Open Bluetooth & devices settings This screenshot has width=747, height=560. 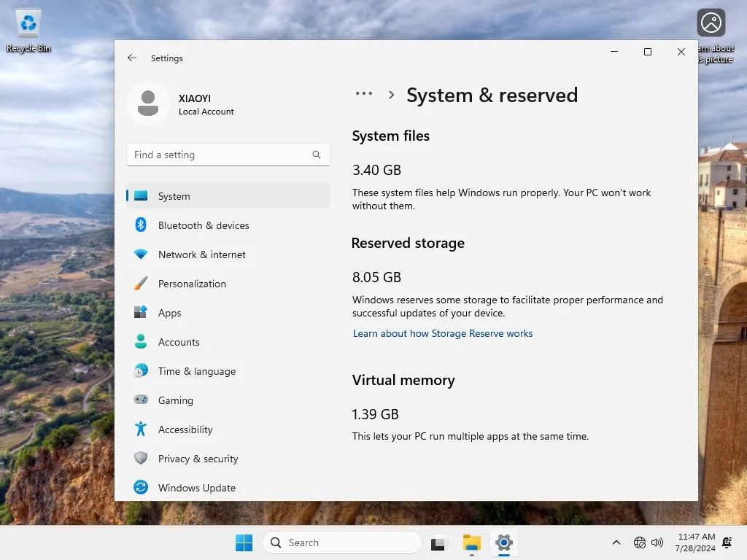(228, 225)
